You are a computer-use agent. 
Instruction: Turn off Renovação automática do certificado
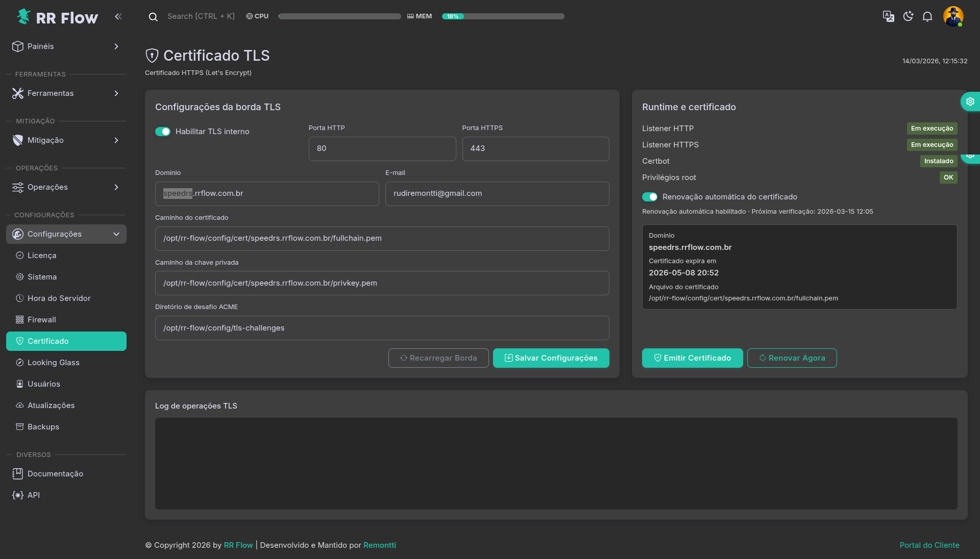pos(650,197)
